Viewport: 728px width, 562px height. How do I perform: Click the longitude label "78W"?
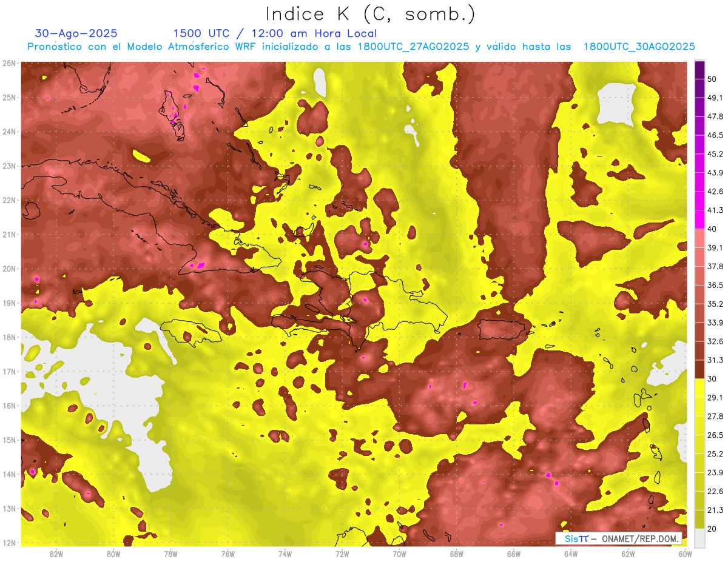pos(170,554)
